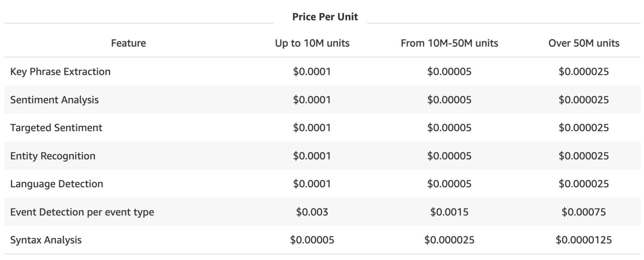Click the $0.003 Event Detection price
This screenshot has height=260, width=644.
312,212
